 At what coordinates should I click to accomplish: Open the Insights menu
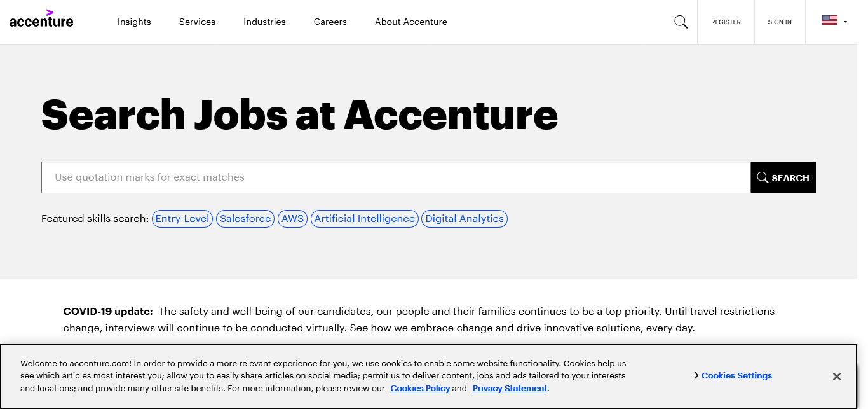(134, 22)
